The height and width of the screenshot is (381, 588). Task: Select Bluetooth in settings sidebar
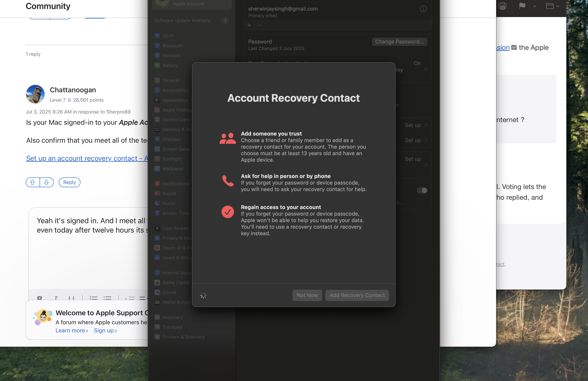tap(173, 46)
